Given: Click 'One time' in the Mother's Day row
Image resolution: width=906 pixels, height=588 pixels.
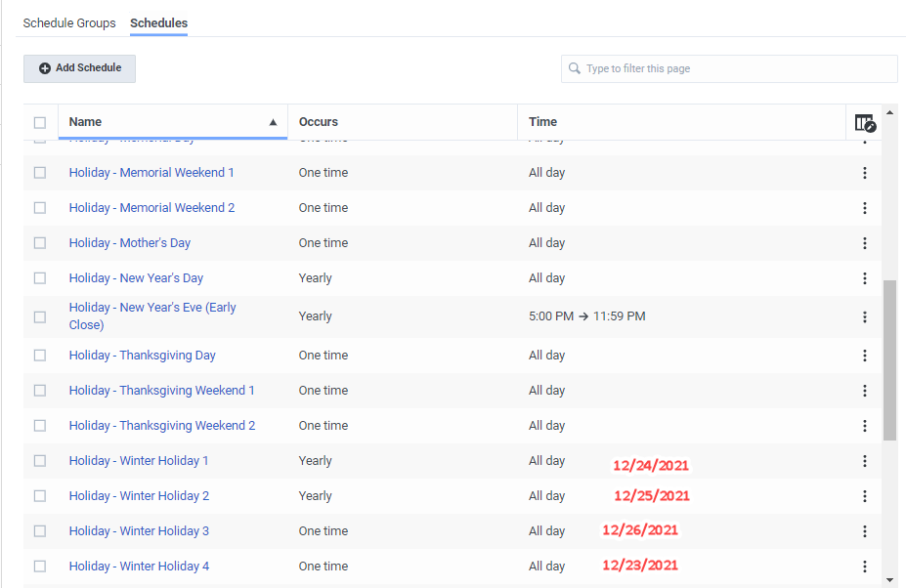Looking at the screenshot, I should 324,243.
